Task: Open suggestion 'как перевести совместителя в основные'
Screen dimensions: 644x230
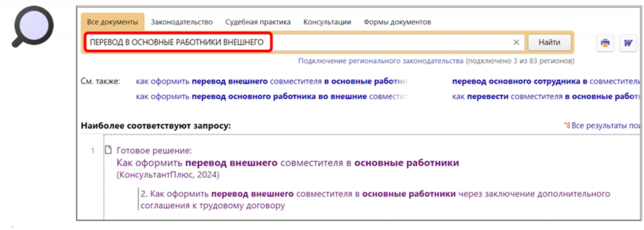Action: click(x=547, y=96)
